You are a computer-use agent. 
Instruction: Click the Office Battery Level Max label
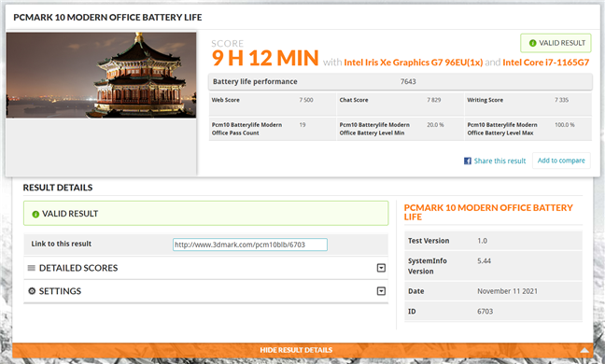[x=502, y=129]
